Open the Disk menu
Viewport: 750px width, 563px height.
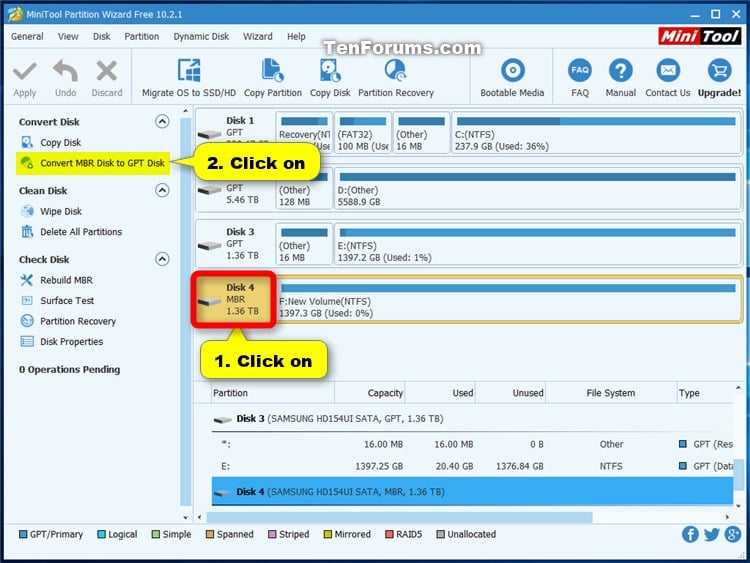(x=101, y=36)
